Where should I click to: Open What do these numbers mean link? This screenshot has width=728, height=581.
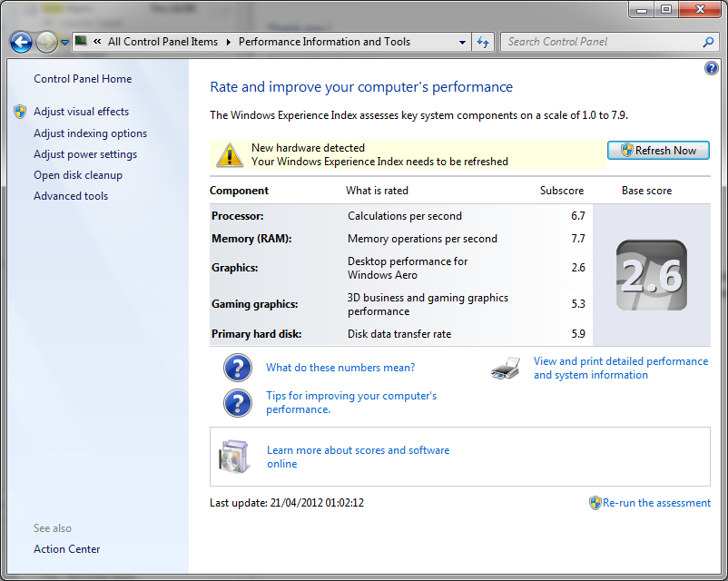(340, 368)
